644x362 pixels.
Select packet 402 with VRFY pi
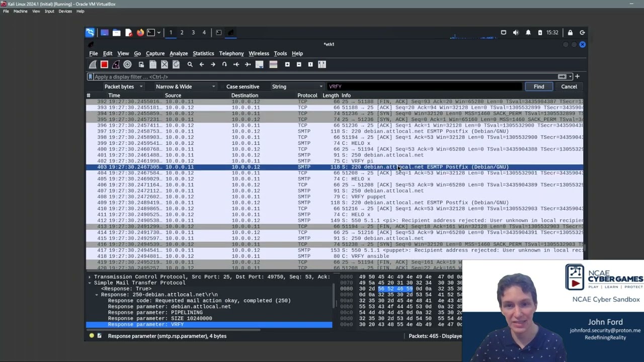[335, 161]
